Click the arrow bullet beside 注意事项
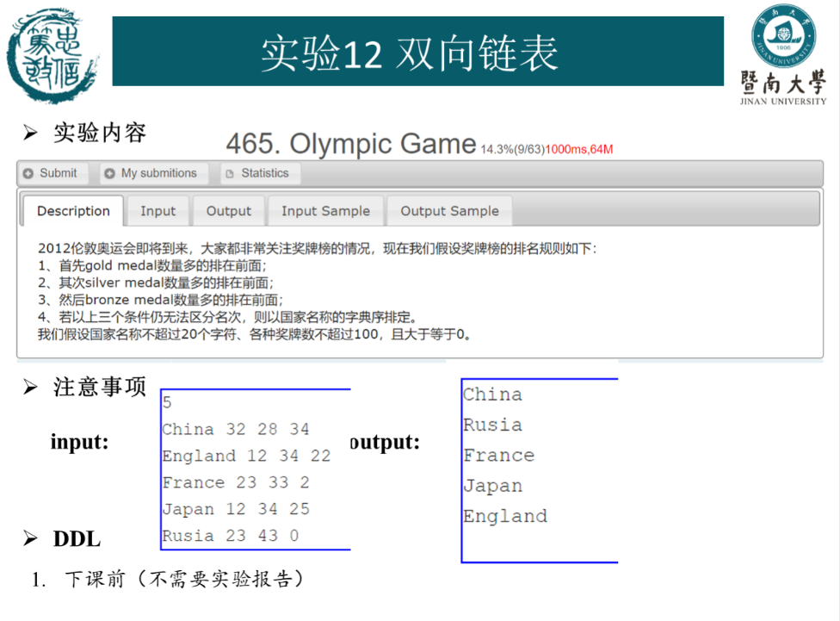 (31, 388)
